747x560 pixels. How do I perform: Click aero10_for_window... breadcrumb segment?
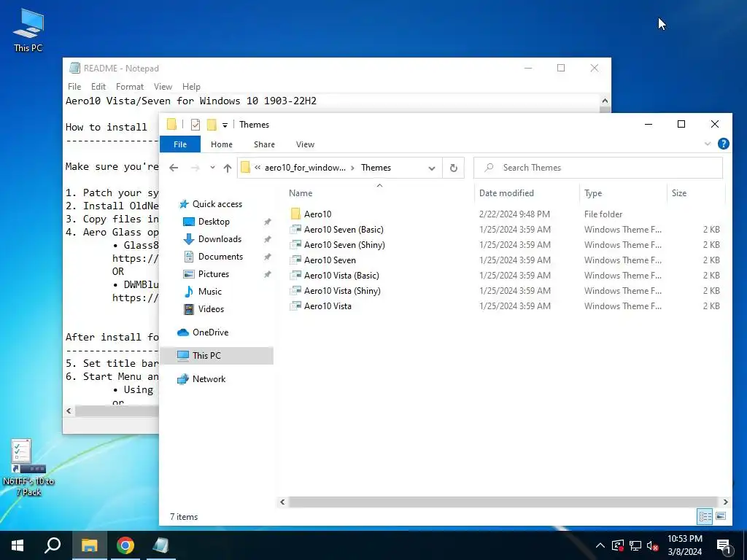point(306,168)
